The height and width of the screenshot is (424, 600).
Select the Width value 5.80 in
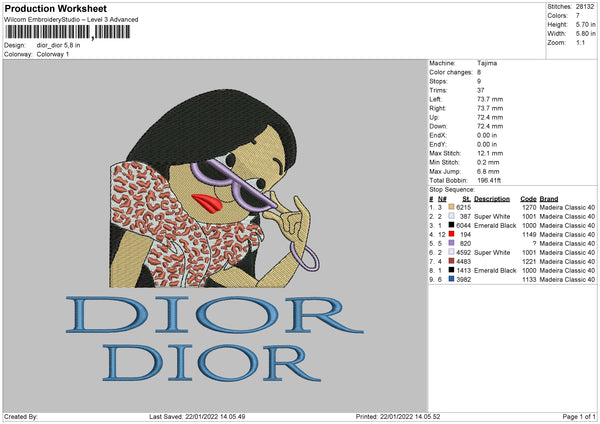(585, 34)
